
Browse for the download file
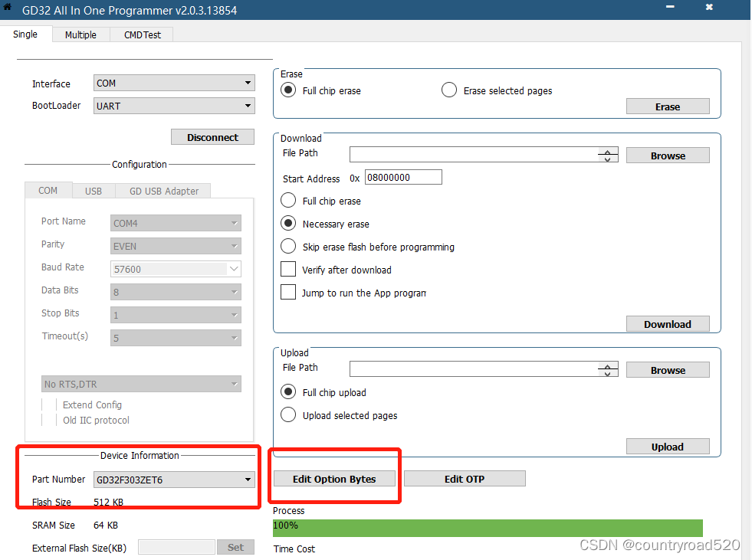coord(668,156)
